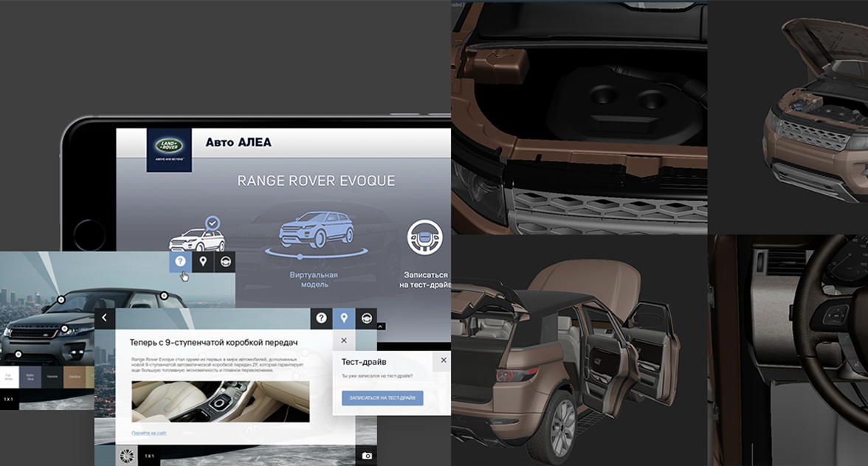The image size is (868, 466).
Task: Click the ЗАПИСАТЬСЯ НА ТЕСТ-ДРАЙВ button
Action: coord(382,398)
